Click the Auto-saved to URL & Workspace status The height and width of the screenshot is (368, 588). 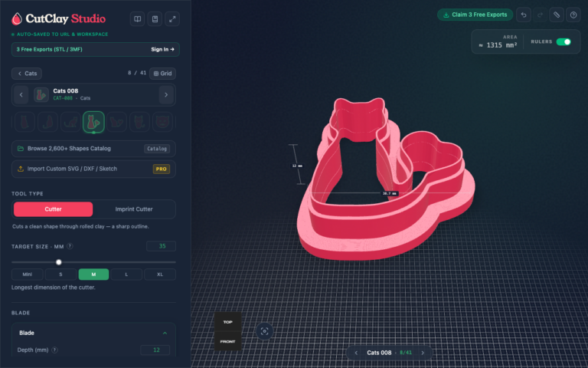coord(60,34)
